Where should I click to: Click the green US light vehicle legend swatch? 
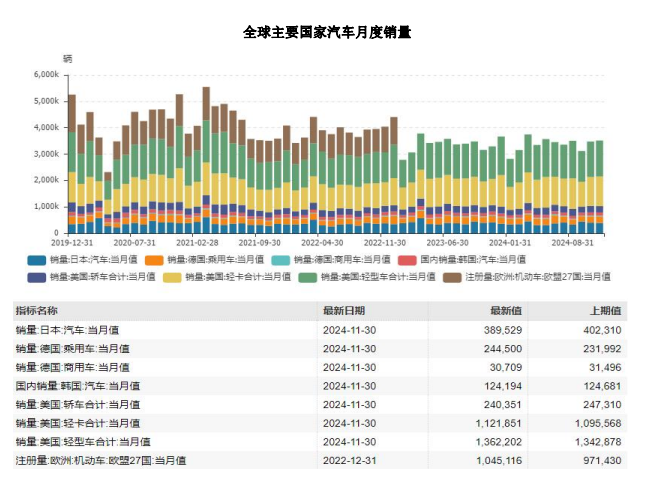[x=306, y=277]
